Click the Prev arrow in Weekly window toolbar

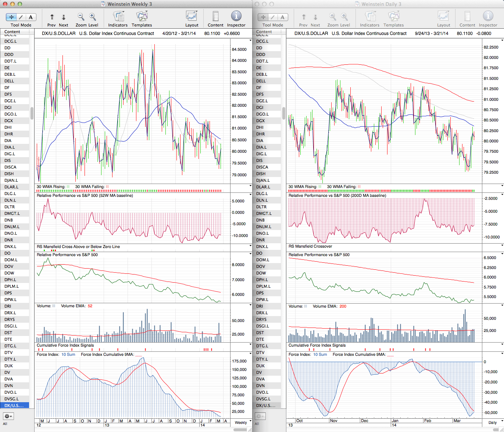(x=52, y=17)
